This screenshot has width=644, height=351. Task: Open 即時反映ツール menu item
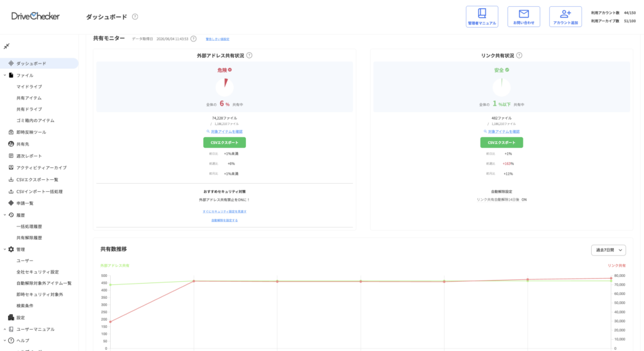click(31, 132)
